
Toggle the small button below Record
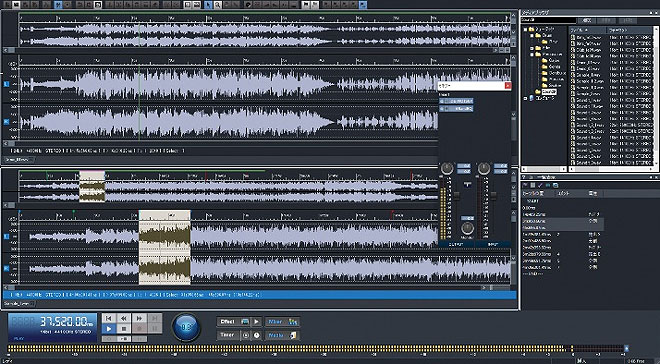pos(139,338)
